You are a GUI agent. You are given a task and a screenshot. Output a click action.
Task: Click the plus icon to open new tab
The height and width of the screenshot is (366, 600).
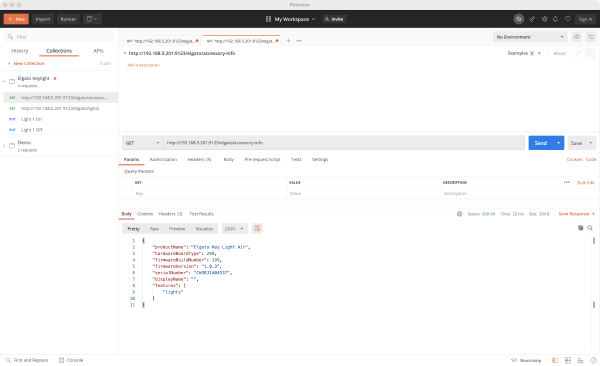pyautogui.click(x=288, y=41)
